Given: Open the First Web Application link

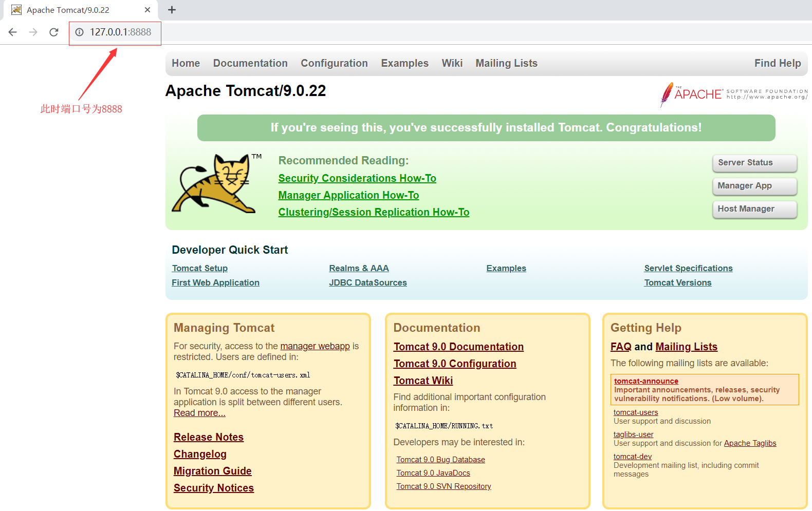Looking at the screenshot, I should (215, 282).
